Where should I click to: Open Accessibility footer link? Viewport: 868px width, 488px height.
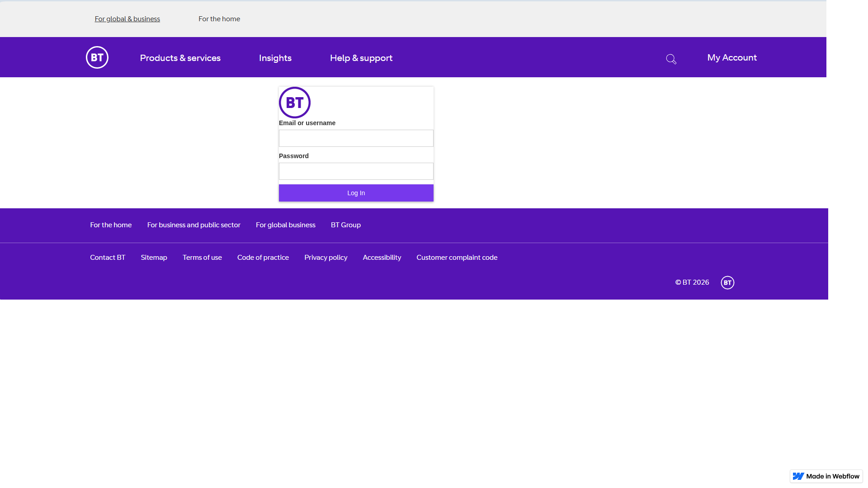click(382, 257)
